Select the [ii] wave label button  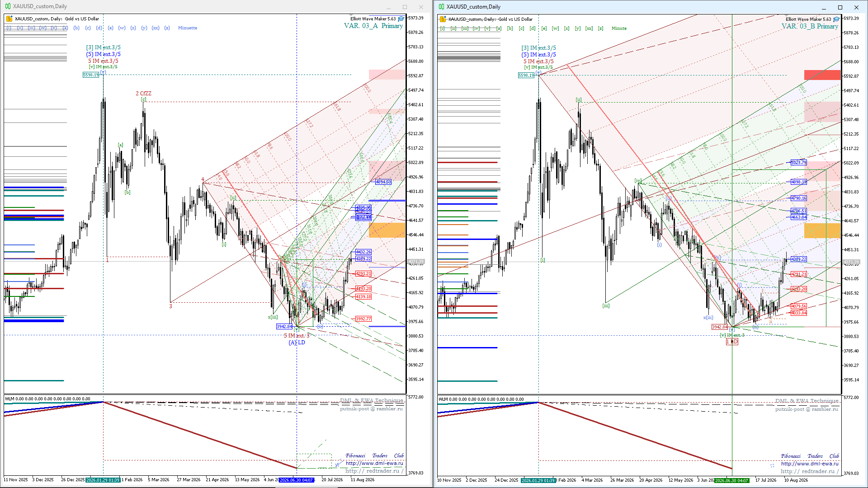coord(453,28)
